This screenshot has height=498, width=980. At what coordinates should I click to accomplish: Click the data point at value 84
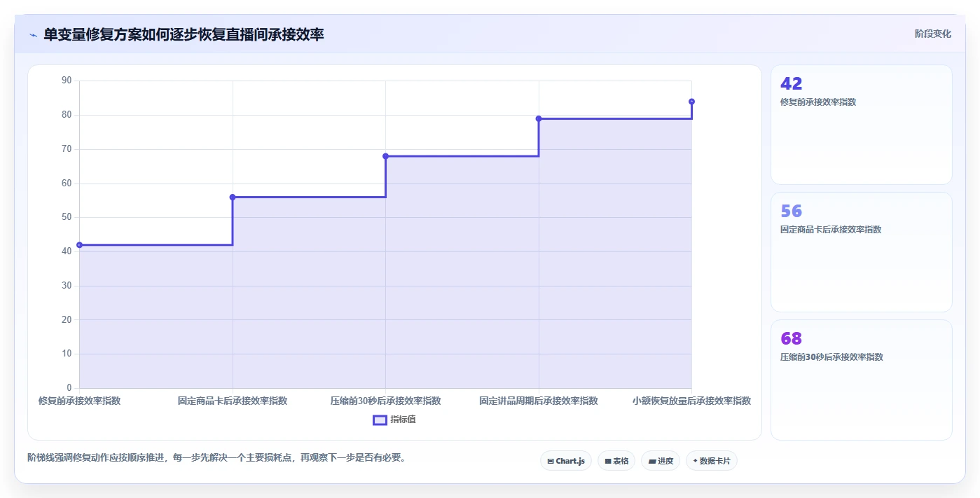point(691,102)
